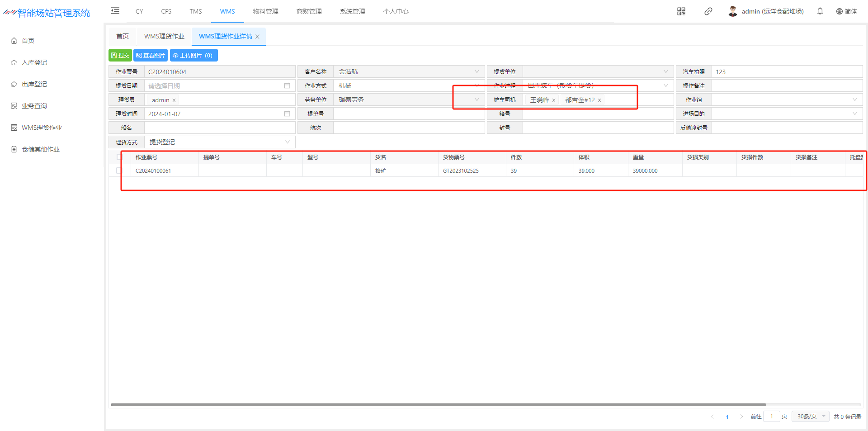Click the globe language icon
This screenshot has width=868, height=431.
pyautogui.click(x=839, y=11)
